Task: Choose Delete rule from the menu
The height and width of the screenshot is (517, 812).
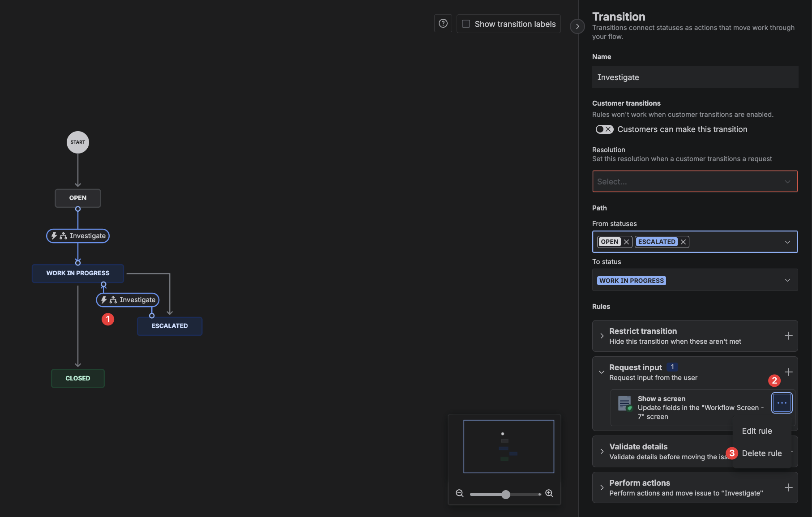Action: (x=761, y=453)
